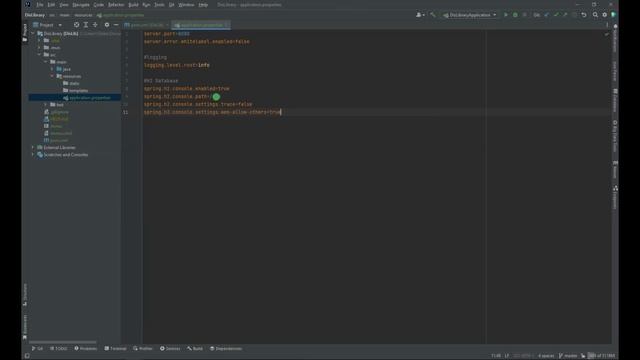Open Project panel gear options
The height and width of the screenshot is (360, 640).
(107, 25)
